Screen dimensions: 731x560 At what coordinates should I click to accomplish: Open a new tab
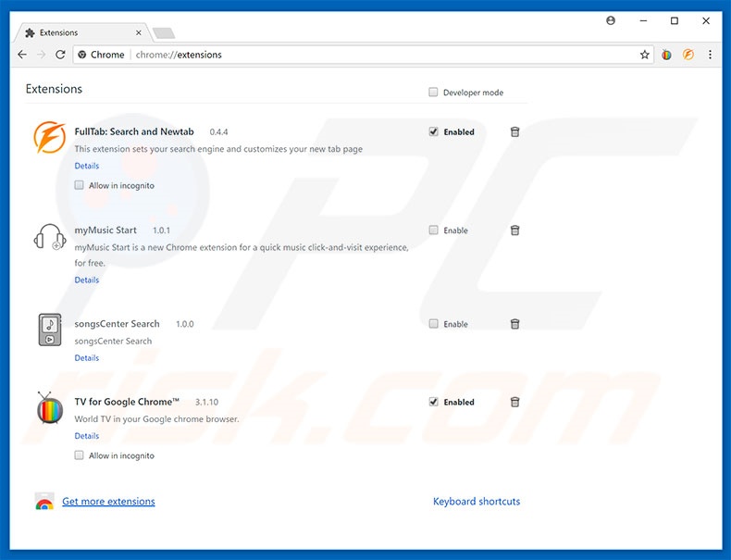click(164, 33)
